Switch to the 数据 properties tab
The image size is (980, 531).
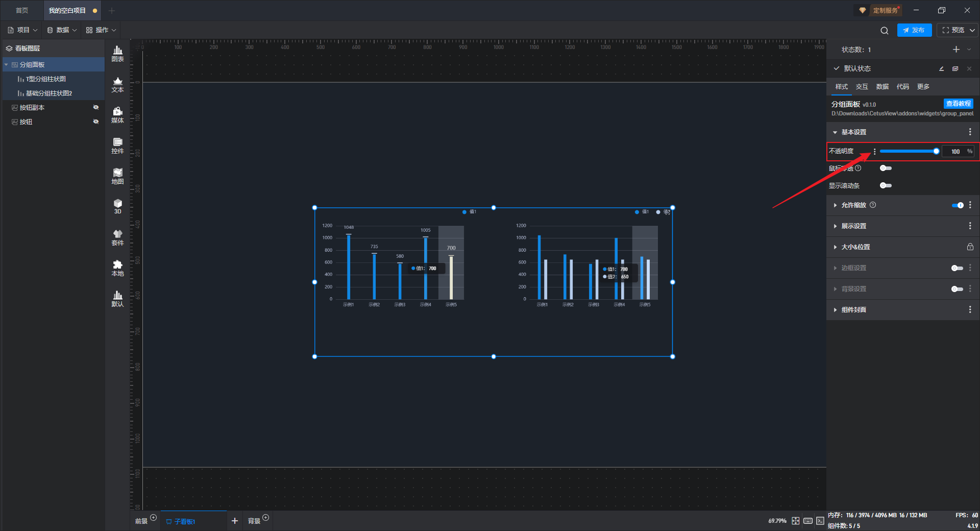point(882,87)
